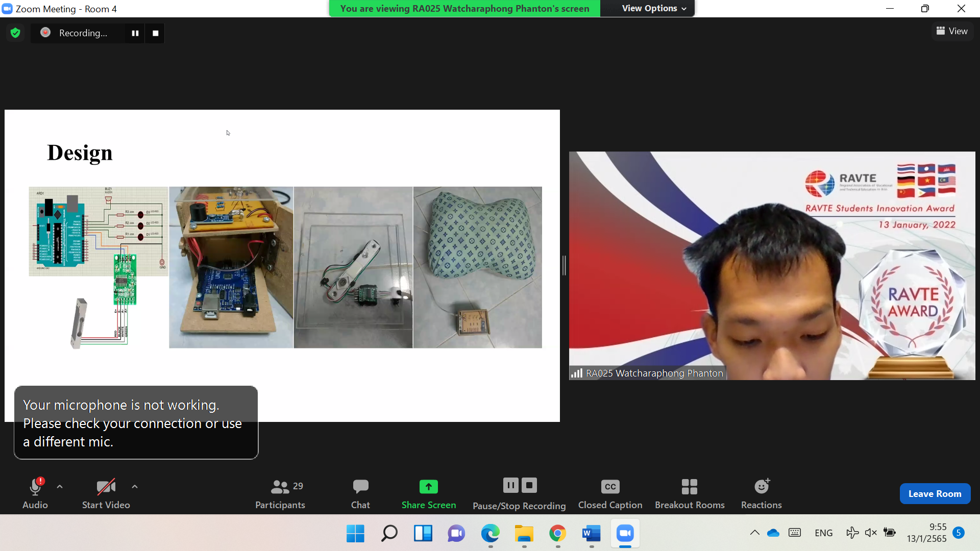This screenshot has width=980, height=551.
Task: Click the green encryption shield icon
Action: point(15,33)
